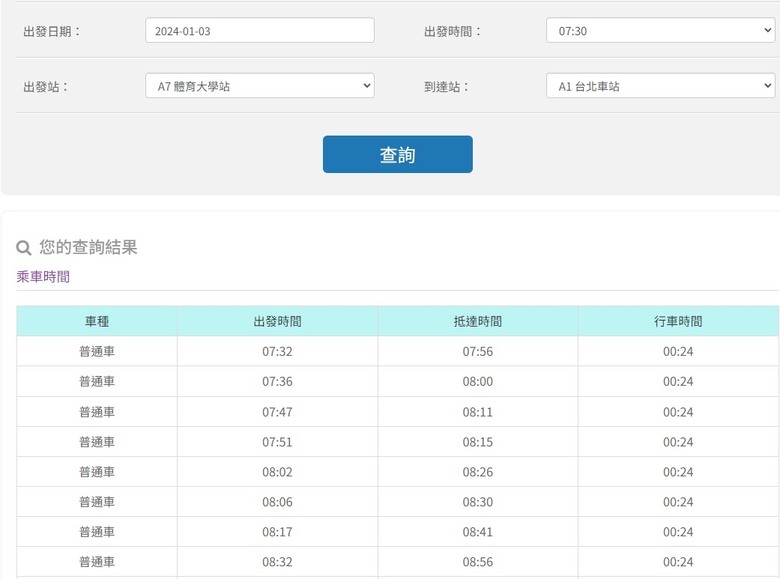Click the 查詢 search button

point(397,154)
